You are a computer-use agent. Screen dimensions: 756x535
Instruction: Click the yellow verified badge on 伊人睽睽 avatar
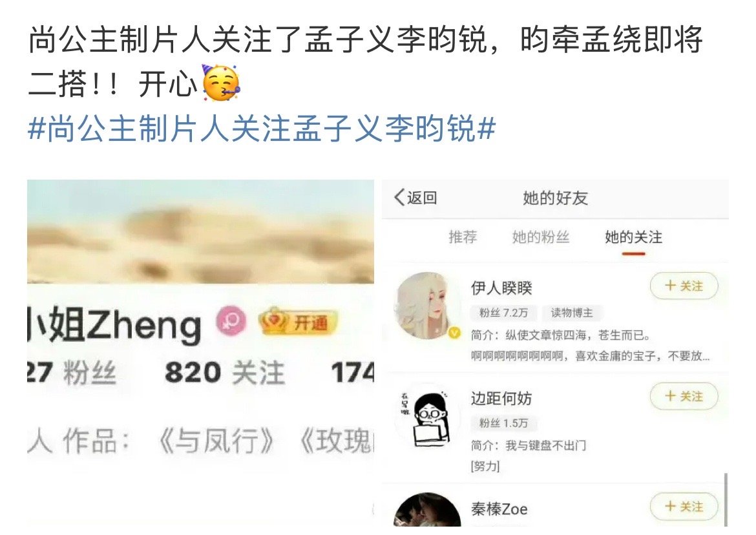[x=454, y=333]
